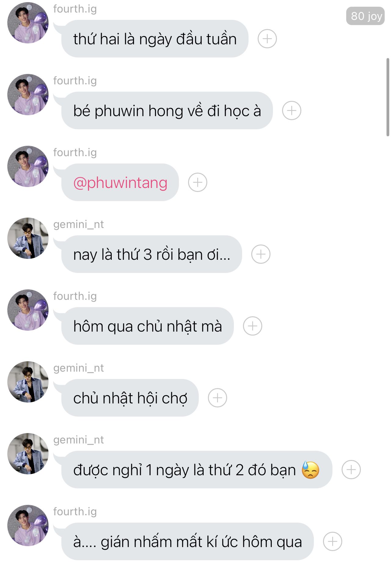Tap plus icon beside "gián nhấm mất kí ức" message
The image size is (392, 566).
click(x=332, y=542)
